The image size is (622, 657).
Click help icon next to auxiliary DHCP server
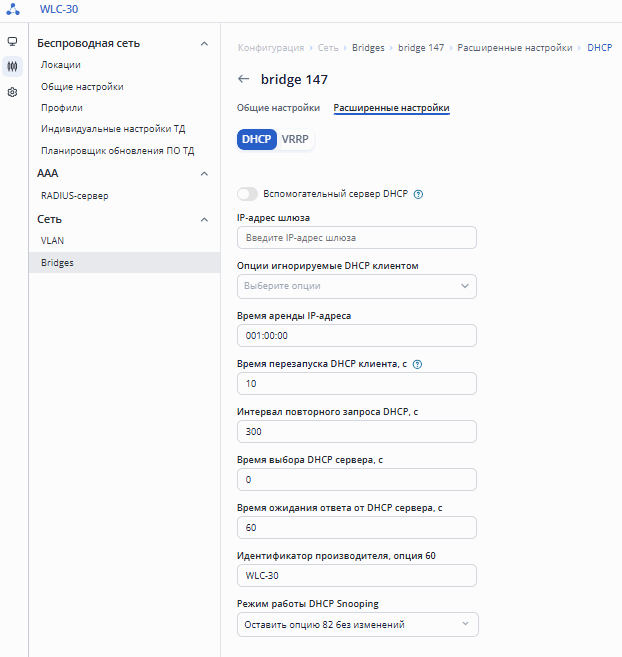click(418, 194)
